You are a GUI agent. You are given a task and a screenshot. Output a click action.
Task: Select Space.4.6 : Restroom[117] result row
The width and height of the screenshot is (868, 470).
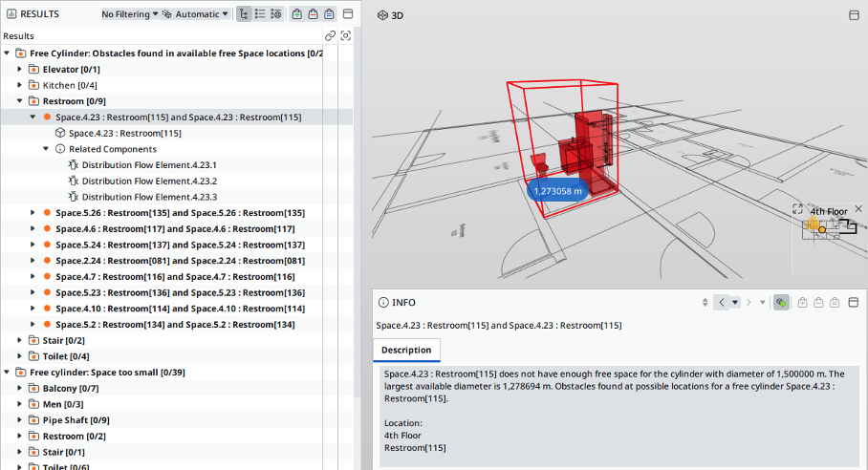point(175,229)
